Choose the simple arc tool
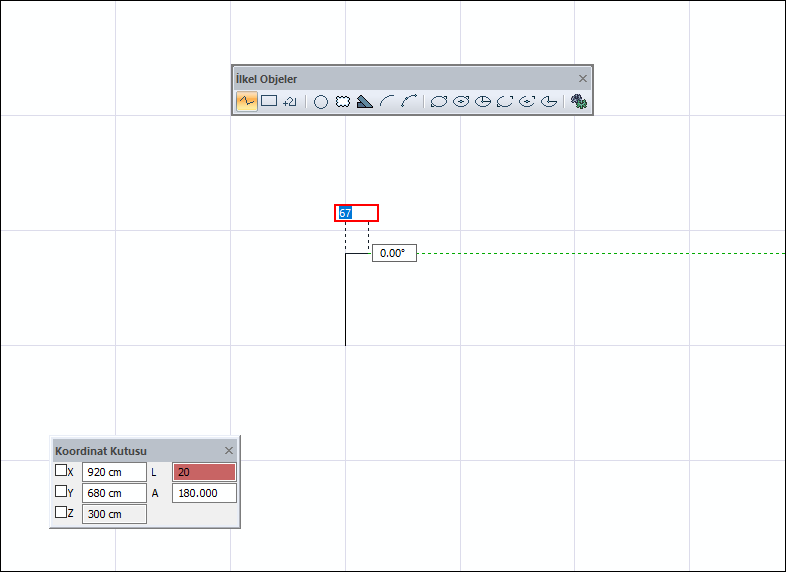 coord(387,102)
